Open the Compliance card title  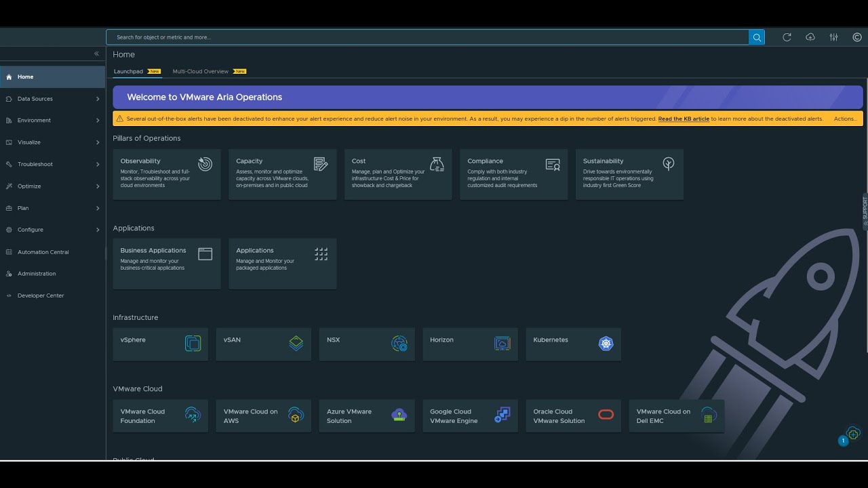point(485,161)
